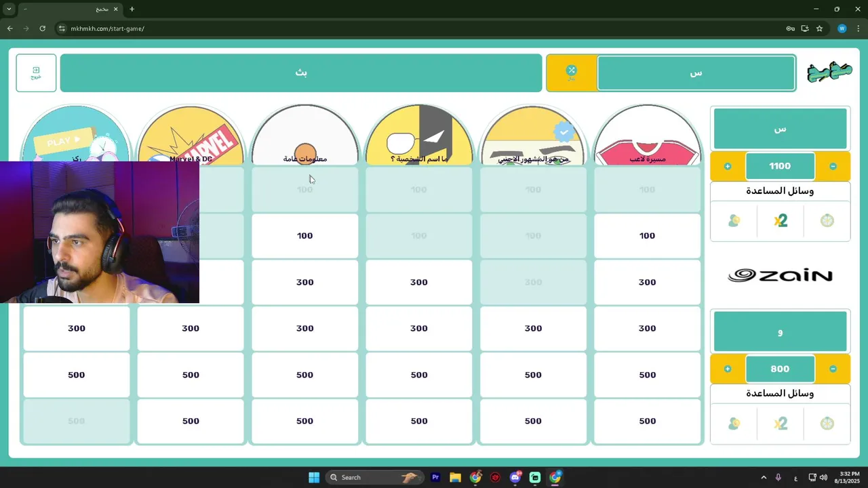Use team و wheel helper icon

[827, 424]
